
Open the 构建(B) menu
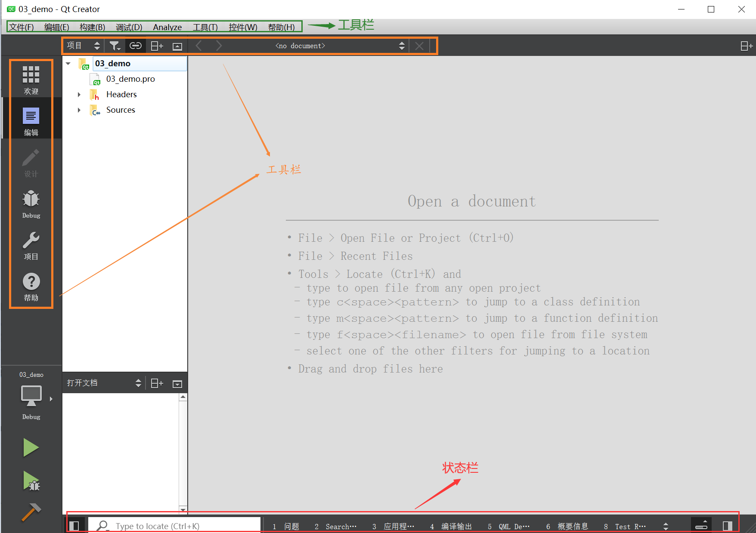click(93, 27)
